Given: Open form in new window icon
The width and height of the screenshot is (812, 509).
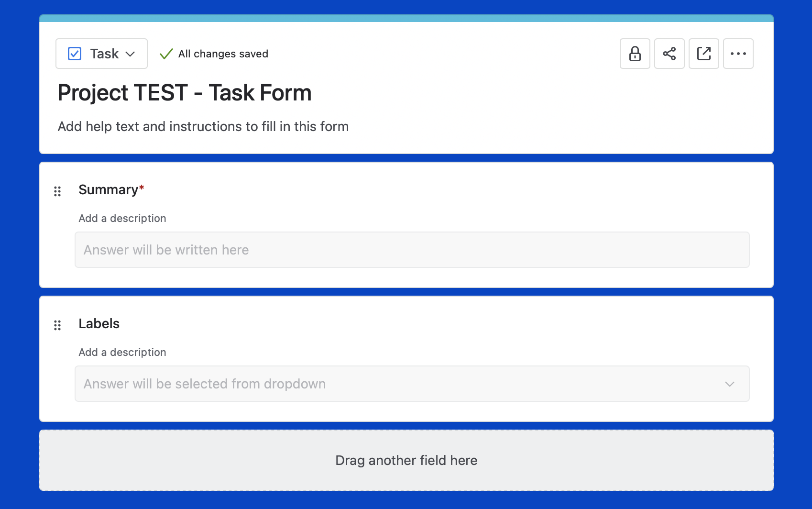Looking at the screenshot, I should coord(703,54).
